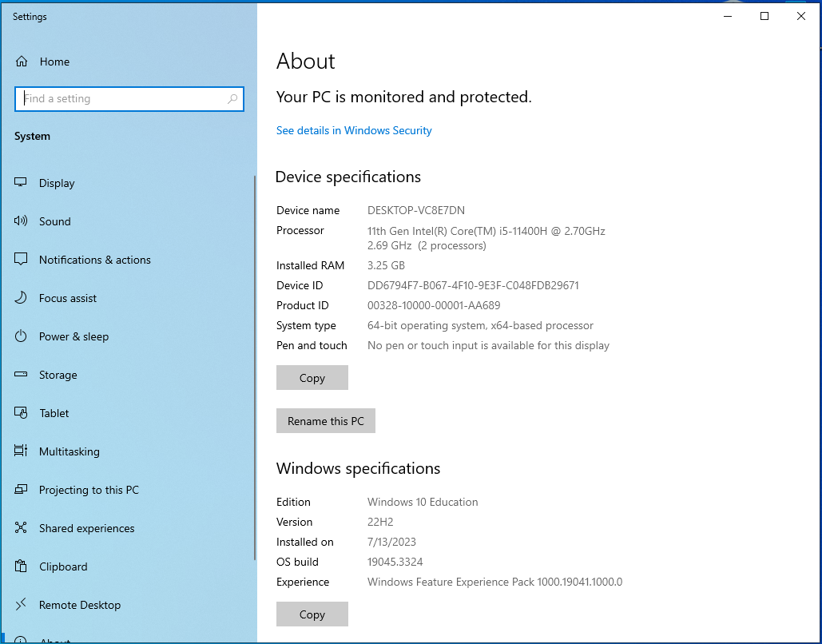Click the Sound speaker icon

22,221
